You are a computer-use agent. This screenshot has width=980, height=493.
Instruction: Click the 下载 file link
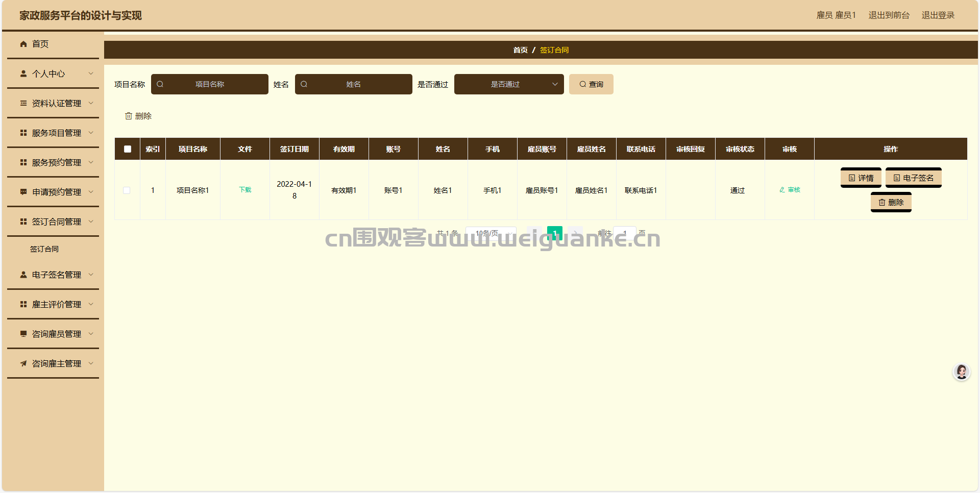(245, 190)
